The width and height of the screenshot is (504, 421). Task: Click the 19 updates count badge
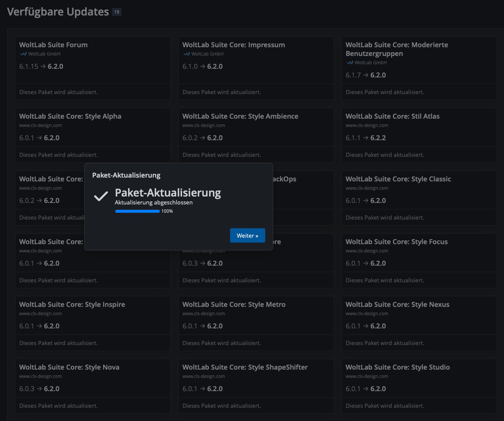point(117,12)
